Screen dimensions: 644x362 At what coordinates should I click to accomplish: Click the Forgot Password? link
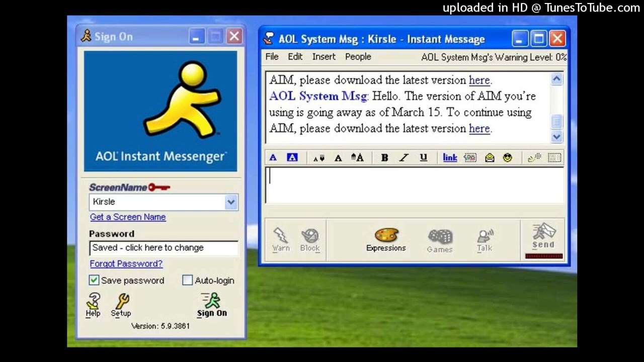coord(126,263)
